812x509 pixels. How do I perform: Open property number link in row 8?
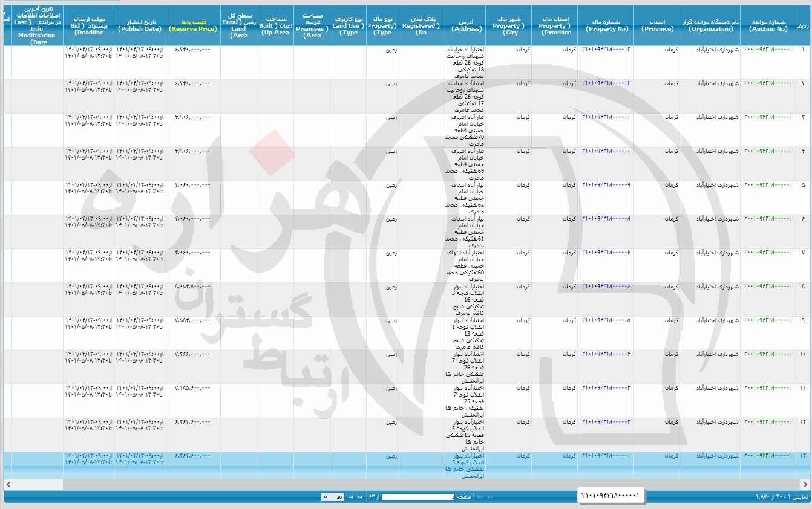[x=606, y=286]
